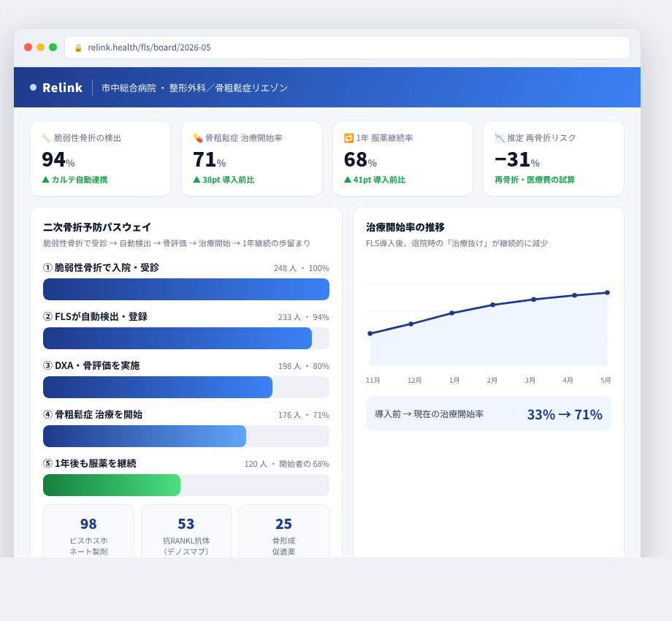Click the ① 脆弱性骨折で入院・受診 progress bar

tap(186, 289)
